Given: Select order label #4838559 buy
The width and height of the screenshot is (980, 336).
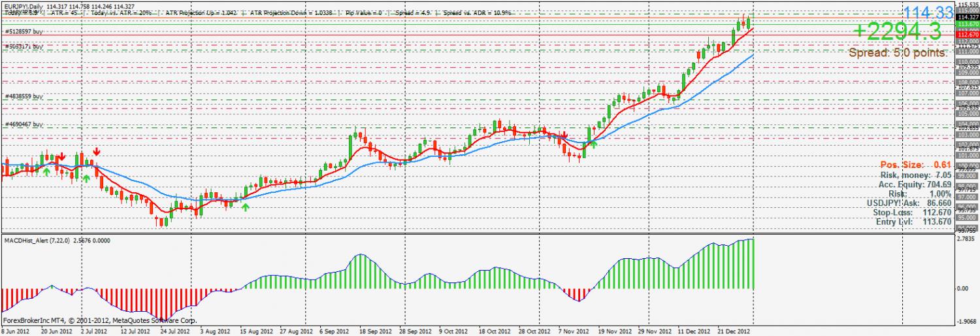Looking at the screenshot, I should click(x=24, y=96).
